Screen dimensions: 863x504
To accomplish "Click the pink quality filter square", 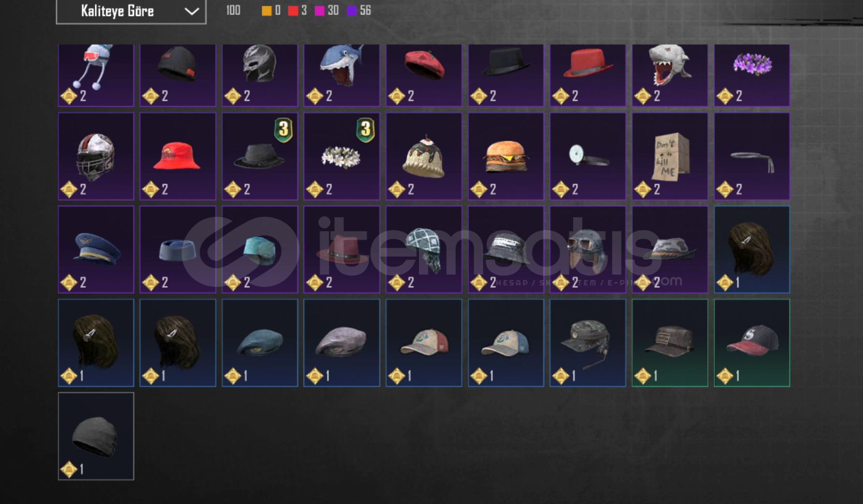I will (x=319, y=11).
